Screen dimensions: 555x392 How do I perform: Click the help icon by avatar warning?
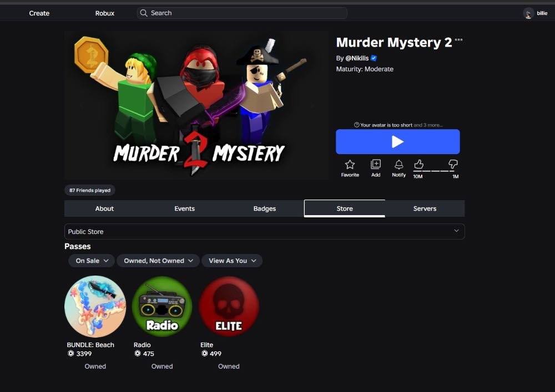356,125
